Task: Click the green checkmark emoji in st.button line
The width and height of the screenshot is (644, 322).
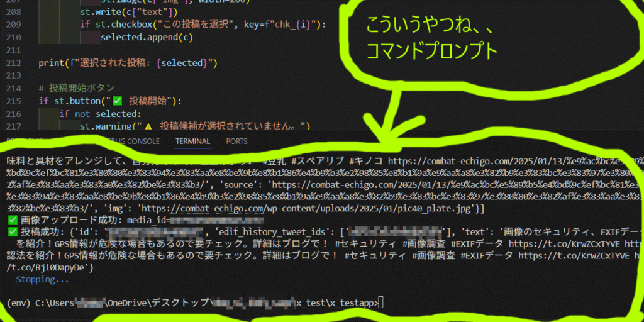Action: pos(117,101)
